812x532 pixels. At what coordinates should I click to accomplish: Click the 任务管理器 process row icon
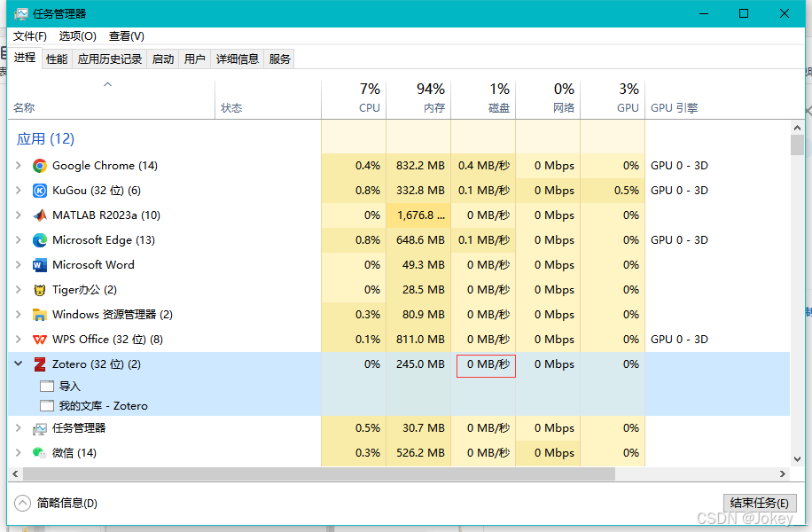(39, 428)
